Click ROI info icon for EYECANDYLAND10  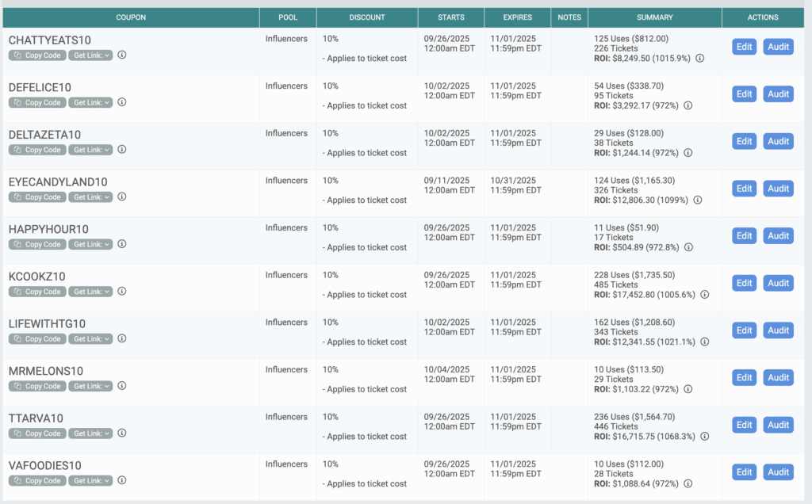[x=699, y=200]
